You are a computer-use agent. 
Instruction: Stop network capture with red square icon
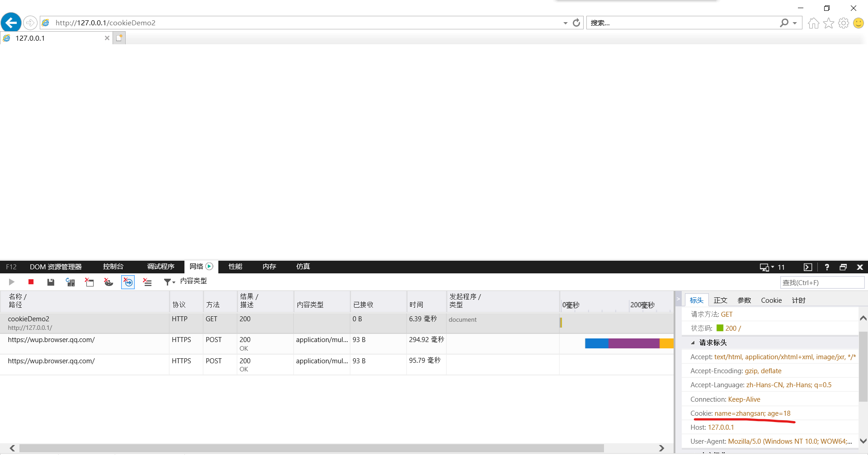(31, 282)
